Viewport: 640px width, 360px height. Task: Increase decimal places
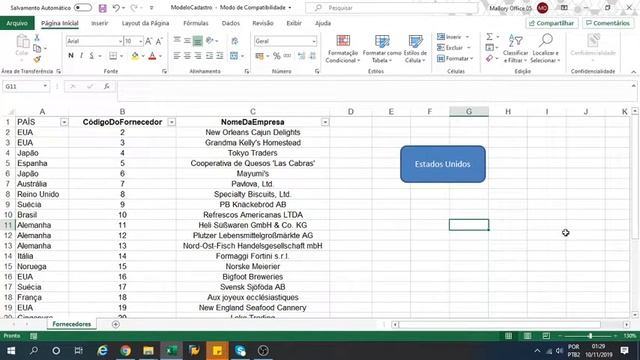point(301,56)
